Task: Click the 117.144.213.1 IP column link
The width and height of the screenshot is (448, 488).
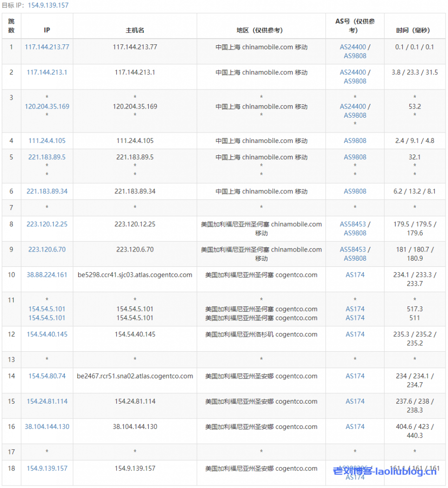Action: (47, 72)
